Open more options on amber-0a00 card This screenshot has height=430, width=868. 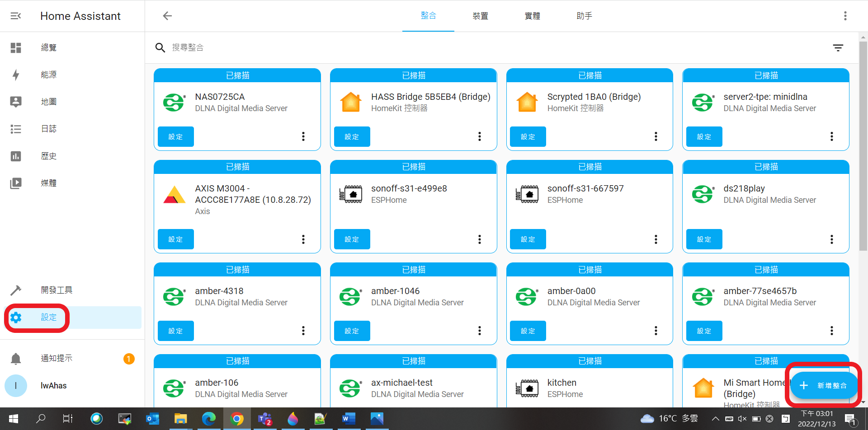(x=656, y=331)
